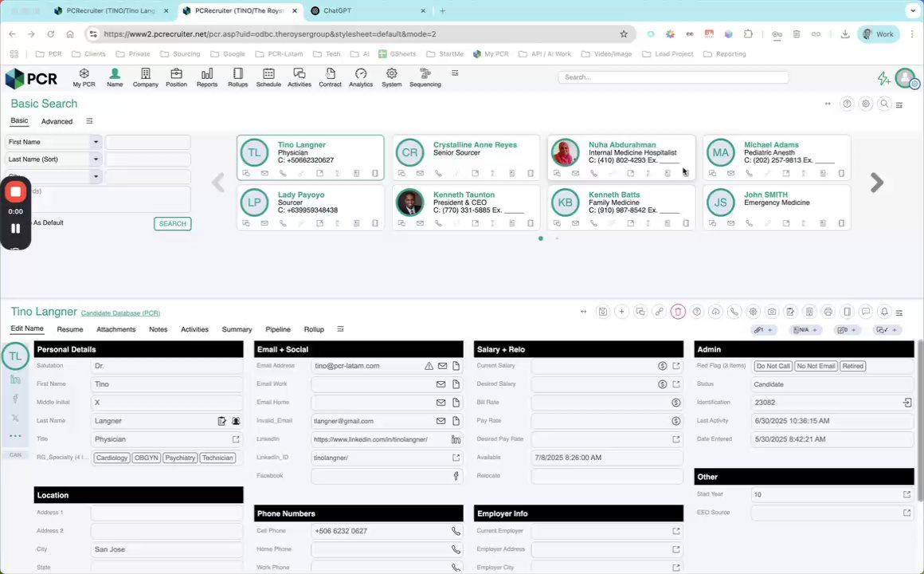Open the Analytics gauge icon
The image size is (924, 574).
pos(361,77)
